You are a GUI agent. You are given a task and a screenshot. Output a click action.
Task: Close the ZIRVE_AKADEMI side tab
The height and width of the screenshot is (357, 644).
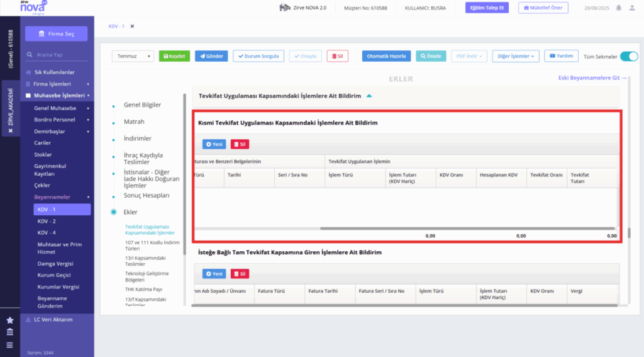coord(11,131)
